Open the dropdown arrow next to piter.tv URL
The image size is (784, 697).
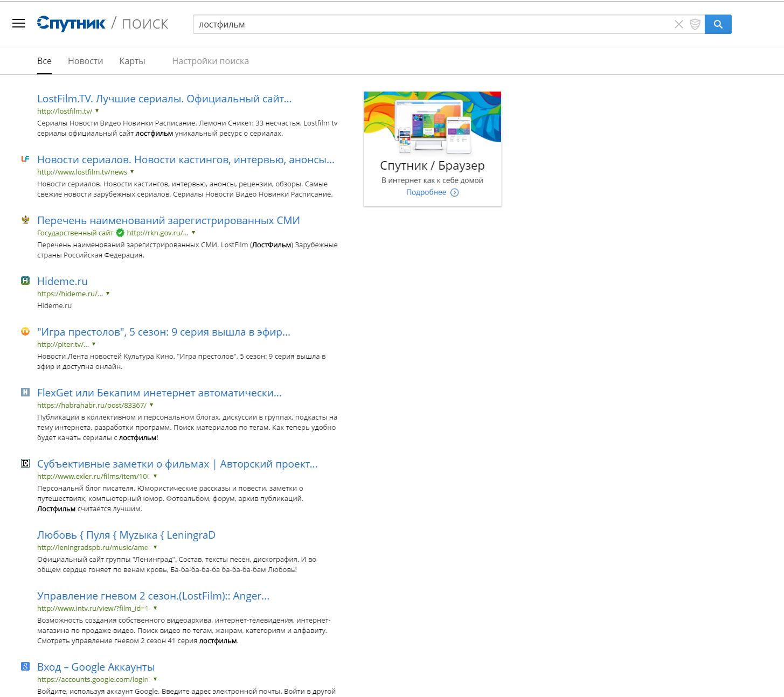(x=94, y=344)
